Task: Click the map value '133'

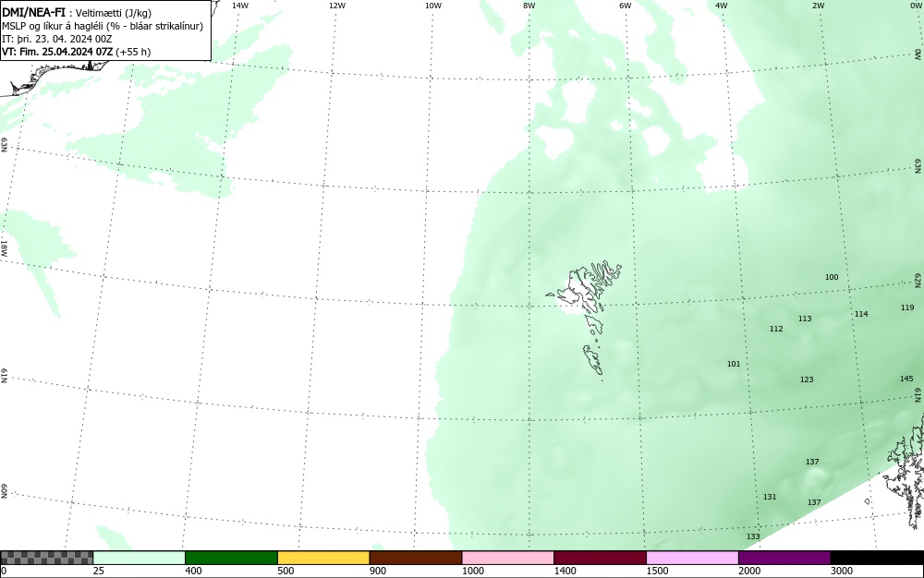Action: coord(753,536)
